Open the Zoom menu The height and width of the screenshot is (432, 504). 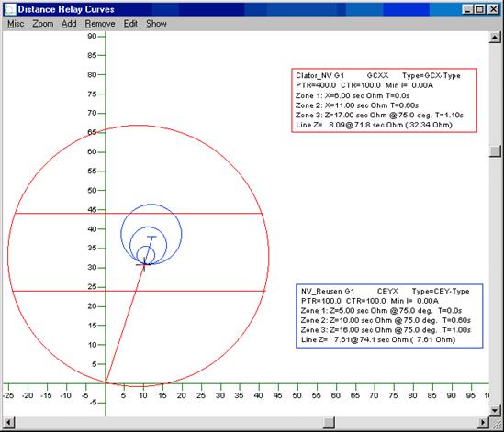click(43, 24)
